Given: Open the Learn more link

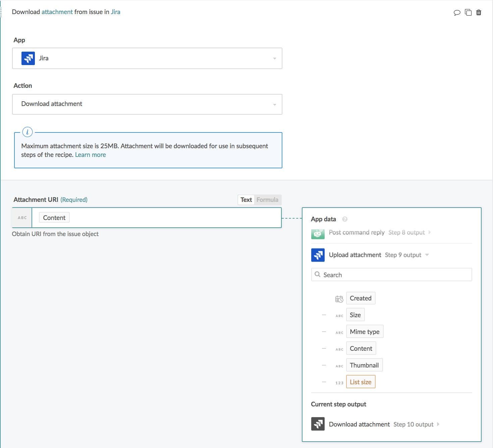Looking at the screenshot, I should tap(90, 155).
